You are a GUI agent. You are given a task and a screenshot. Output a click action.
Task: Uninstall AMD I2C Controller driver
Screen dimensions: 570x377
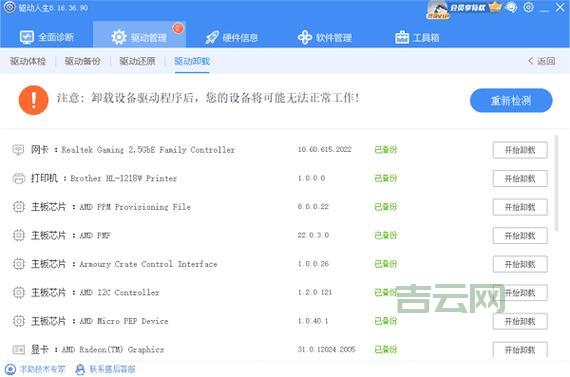click(x=520, y=293)
